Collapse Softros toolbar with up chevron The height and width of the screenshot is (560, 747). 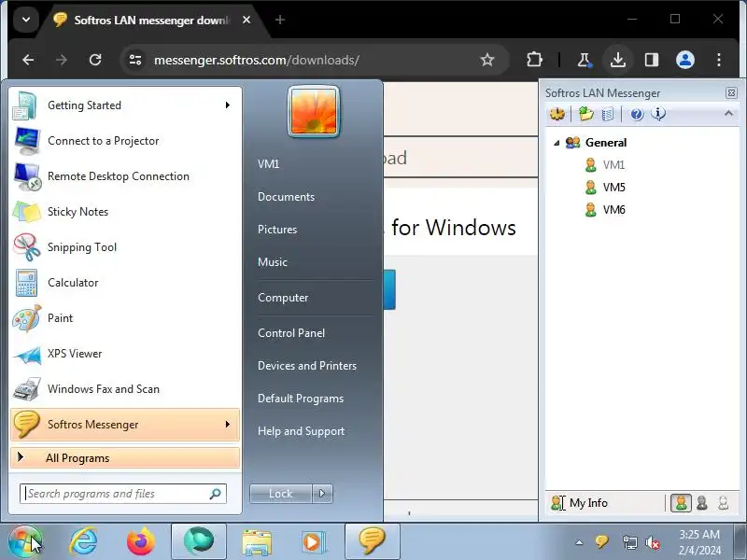tap(728, 113)
